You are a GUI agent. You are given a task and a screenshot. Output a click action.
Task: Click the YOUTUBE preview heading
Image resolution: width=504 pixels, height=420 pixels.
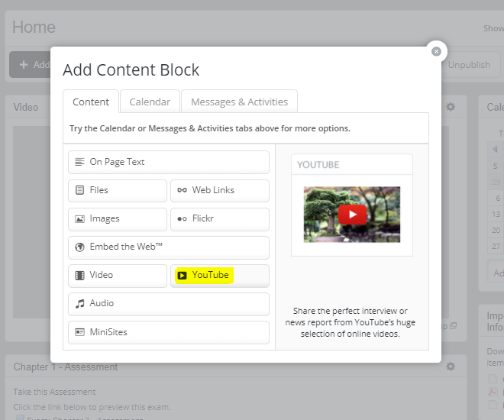coord(318,165)
